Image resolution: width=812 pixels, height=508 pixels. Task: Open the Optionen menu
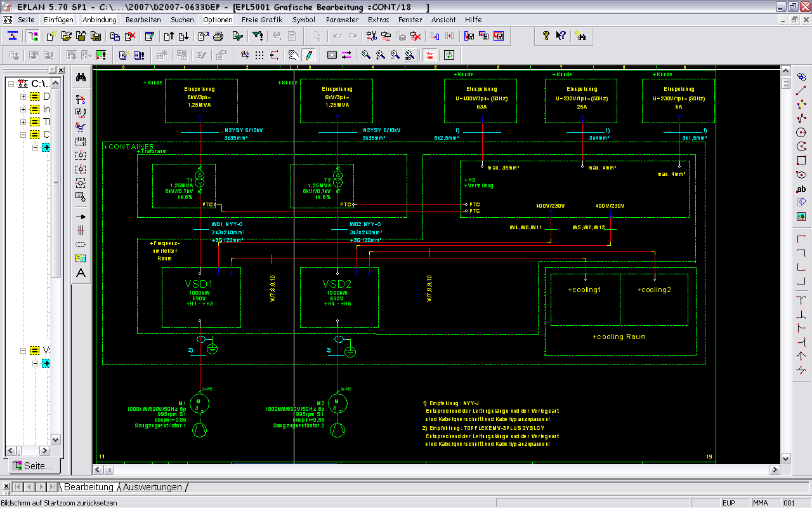[218, 20]
